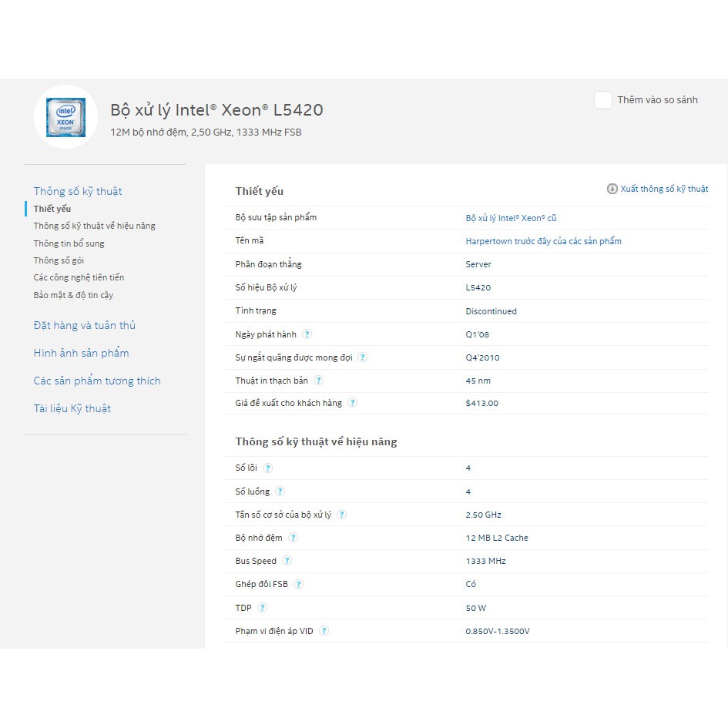Viewport: 728px width, 728px height.
Task: Expand the Đặt hàng và tuân thủ section
Action: coord(85,325)
